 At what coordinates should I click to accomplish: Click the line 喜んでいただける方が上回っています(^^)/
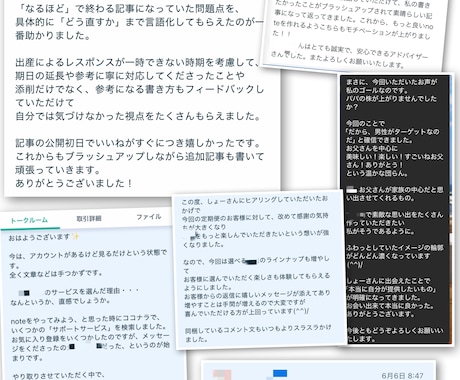(x=247, y=312)
